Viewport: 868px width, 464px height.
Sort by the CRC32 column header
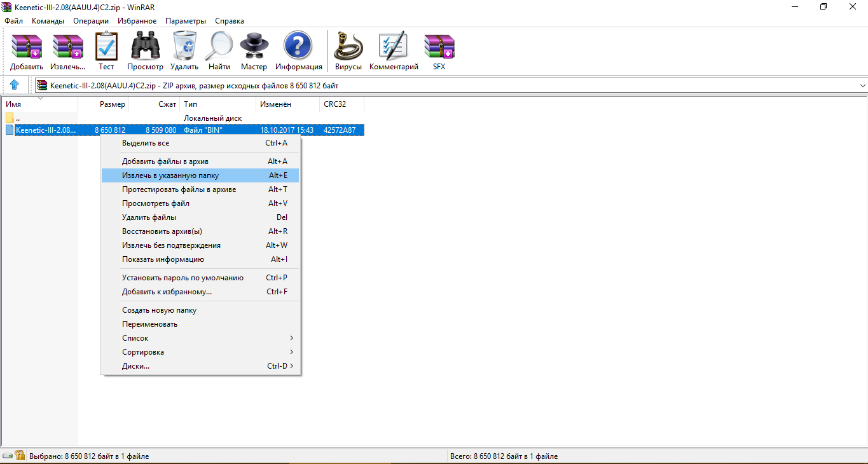point(342,104)
